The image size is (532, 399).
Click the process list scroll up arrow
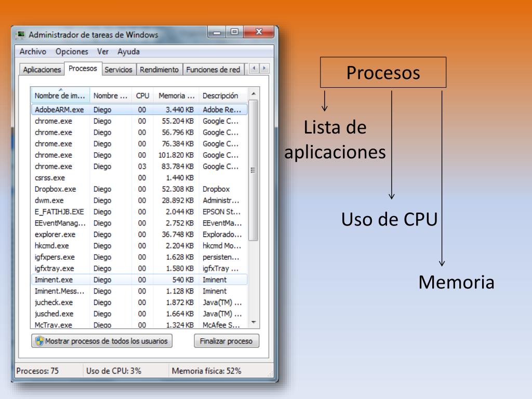(x=254, y=94)
